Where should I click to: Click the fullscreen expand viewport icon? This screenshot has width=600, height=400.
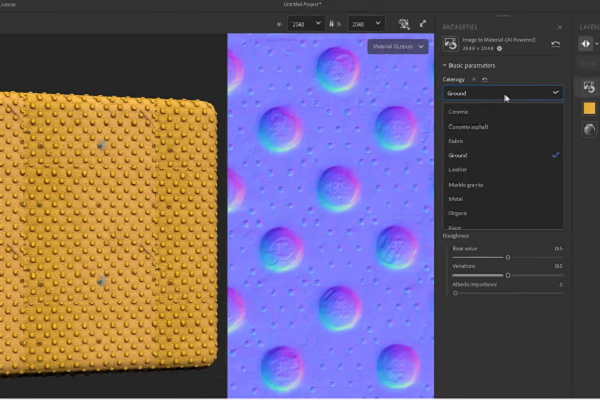coord(422,23)
